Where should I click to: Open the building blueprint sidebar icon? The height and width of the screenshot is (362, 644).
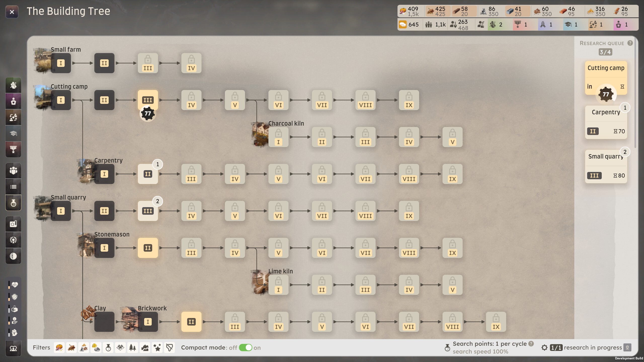coord(13,224)
